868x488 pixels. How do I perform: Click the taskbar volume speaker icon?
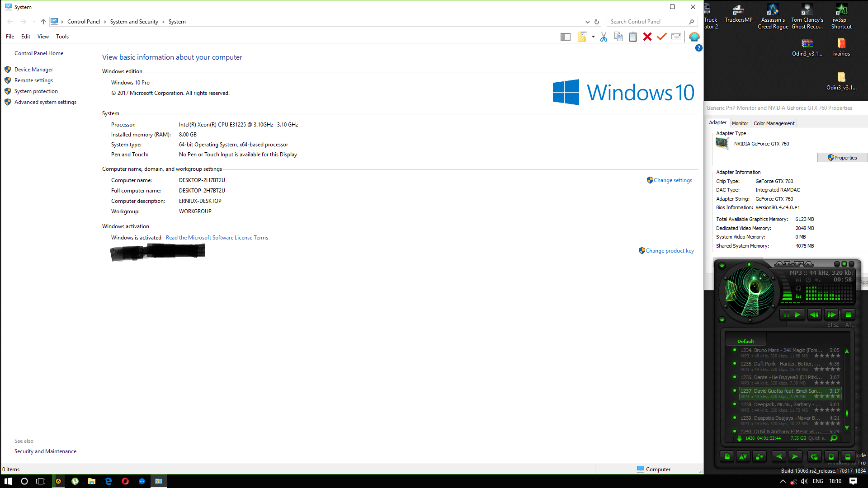[x=804, y=481]
